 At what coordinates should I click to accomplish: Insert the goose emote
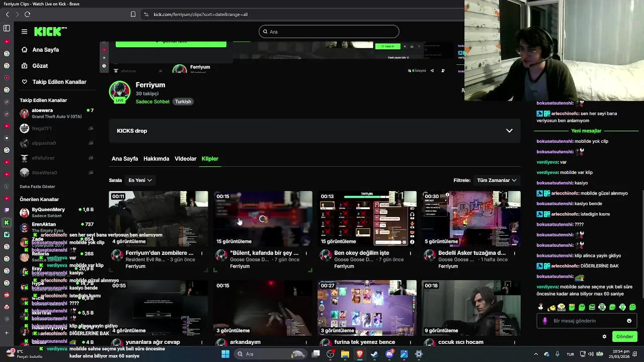tap(540, 307)
